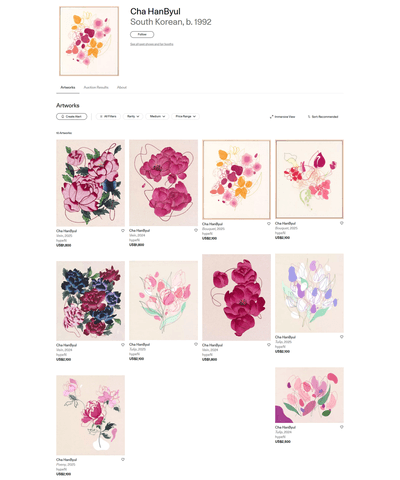
Task: Open Immersive View mode
Action: [282, 117]
